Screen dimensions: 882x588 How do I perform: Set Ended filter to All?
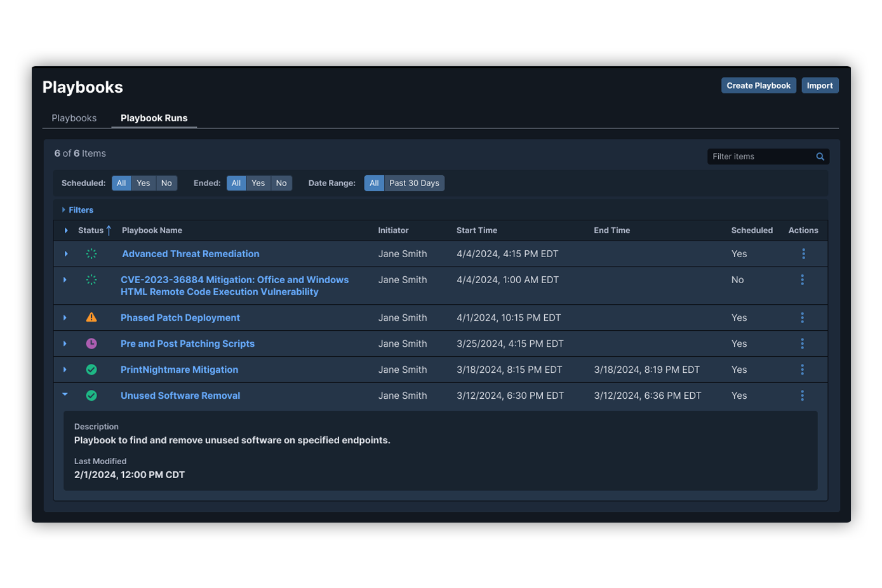236,183
